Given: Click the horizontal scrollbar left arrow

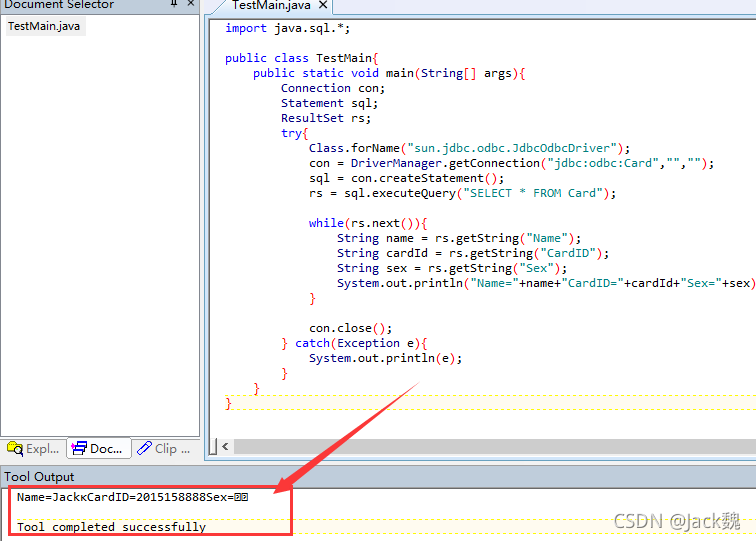Looking at the screenshot, I should coord(225,446).
